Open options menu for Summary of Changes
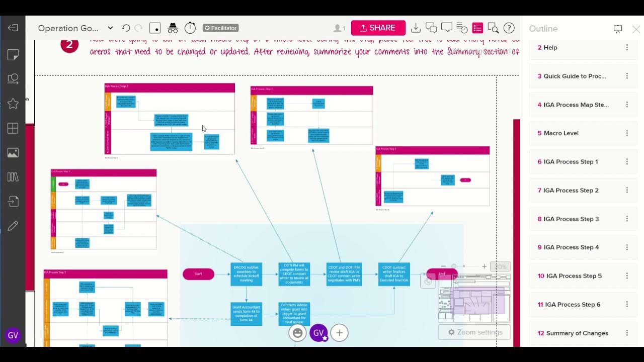The image size is (644, 362). pyautogui.click(x=627, y=333)
